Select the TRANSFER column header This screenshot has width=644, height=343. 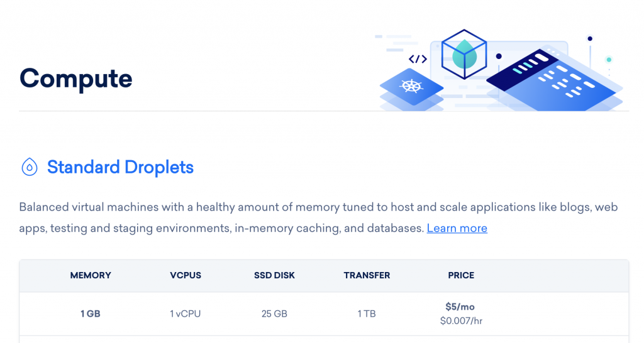coord(367,275)
